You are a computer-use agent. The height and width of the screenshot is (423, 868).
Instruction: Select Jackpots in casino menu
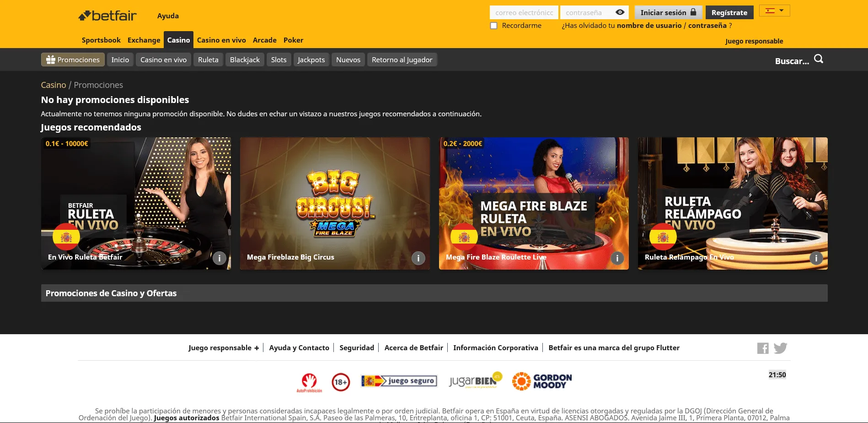pos(311,60)
